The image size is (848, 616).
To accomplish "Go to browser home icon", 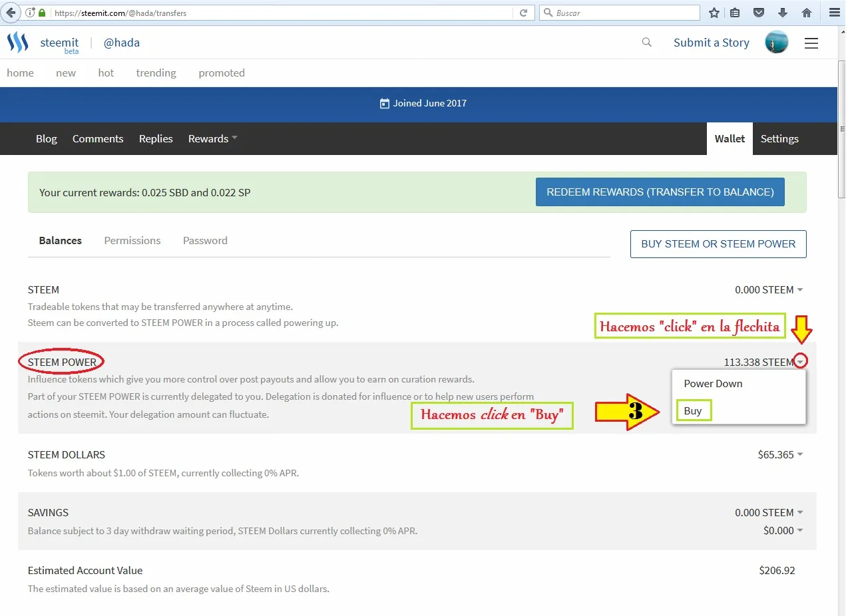I will pos(807,13).
